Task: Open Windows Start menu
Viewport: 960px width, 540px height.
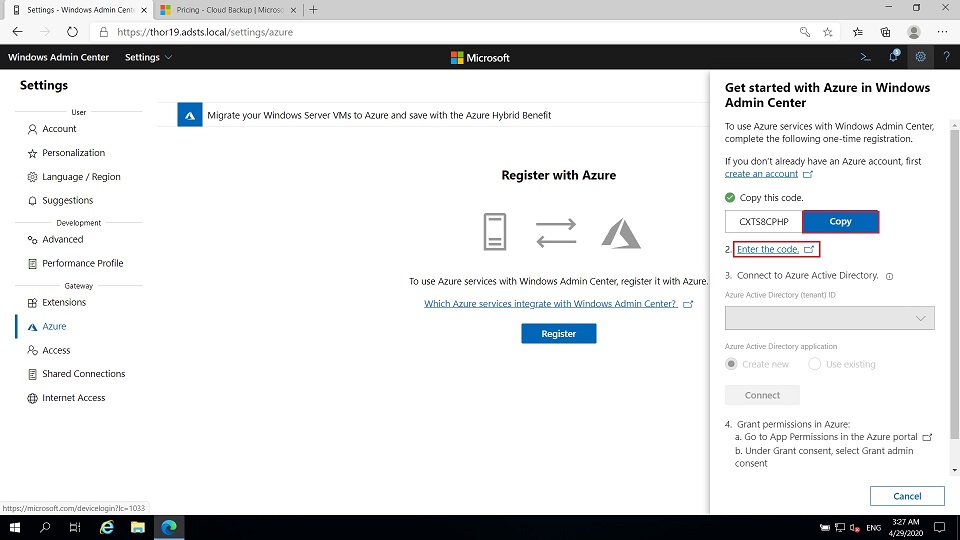Action: pos(15,527)
